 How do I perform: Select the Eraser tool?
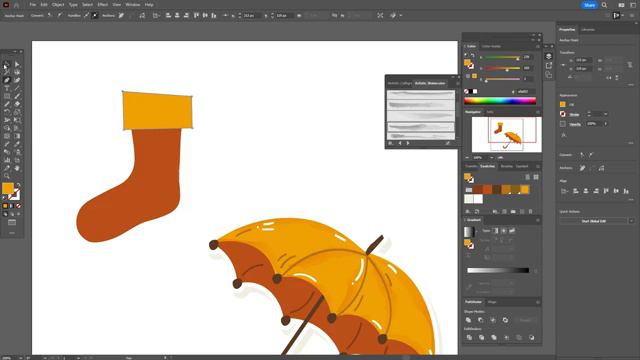[17, 104]
